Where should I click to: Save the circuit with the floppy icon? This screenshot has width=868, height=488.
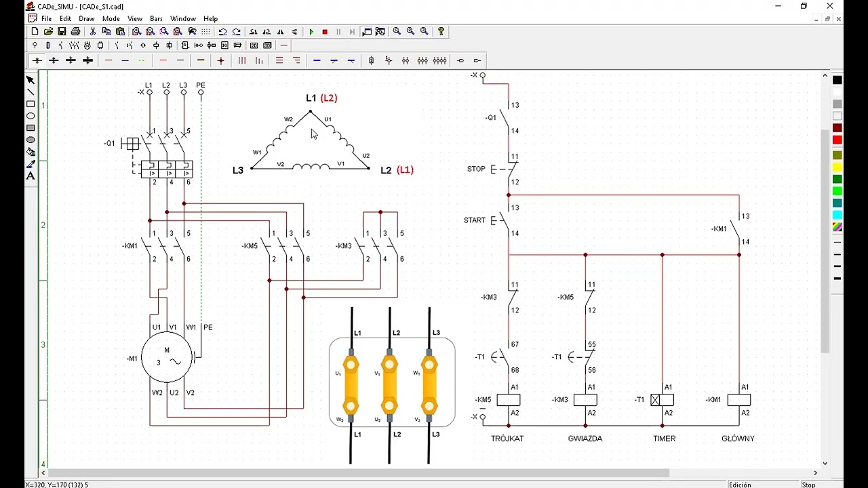[62, 32]
